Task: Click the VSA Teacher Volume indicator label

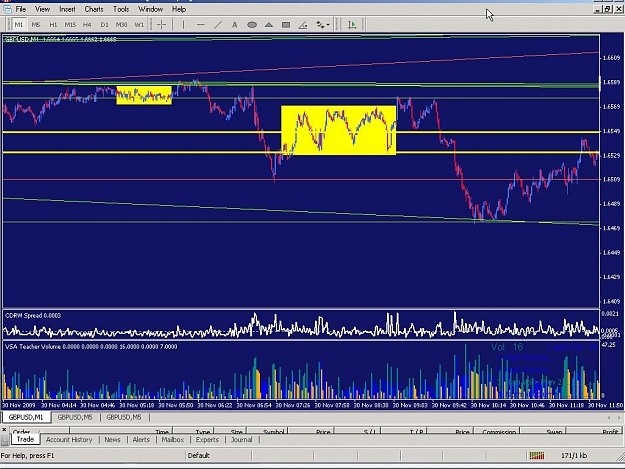Action: pyautogui.click(x=91, y=347)
